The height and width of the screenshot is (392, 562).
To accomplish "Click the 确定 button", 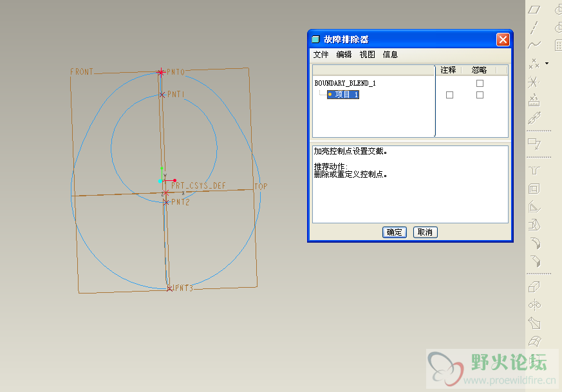I will (x=394, y=232).
